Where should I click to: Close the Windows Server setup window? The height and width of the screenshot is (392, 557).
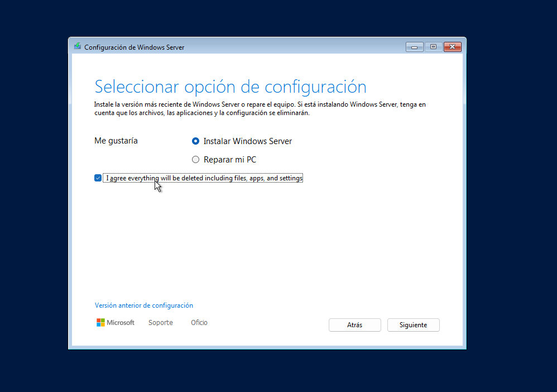(452, 47)
